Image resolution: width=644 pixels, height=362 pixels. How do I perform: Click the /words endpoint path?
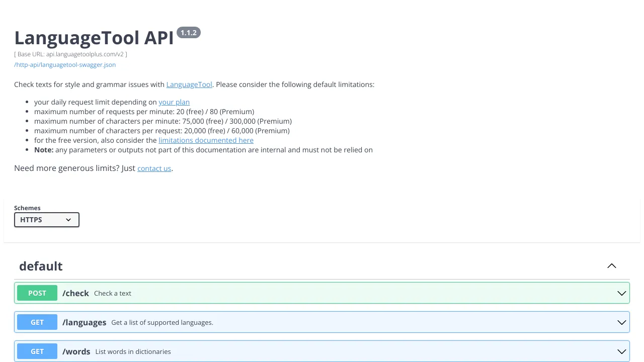point(76,351)
